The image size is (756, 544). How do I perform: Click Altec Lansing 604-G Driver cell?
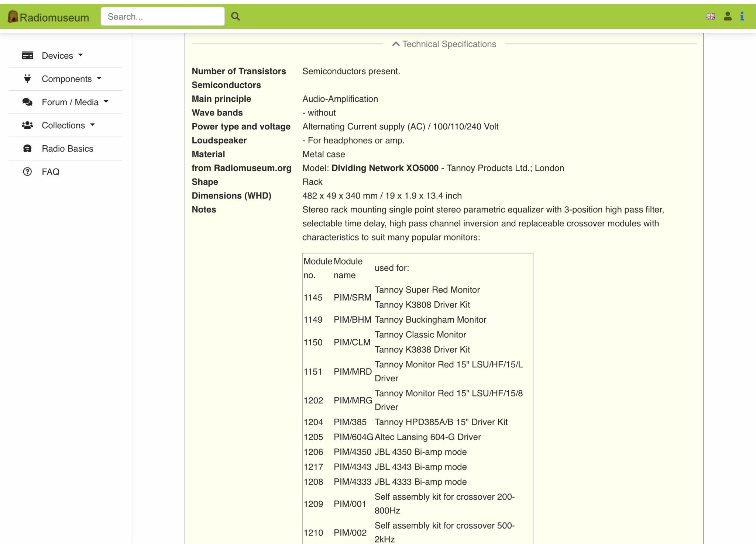427,437
